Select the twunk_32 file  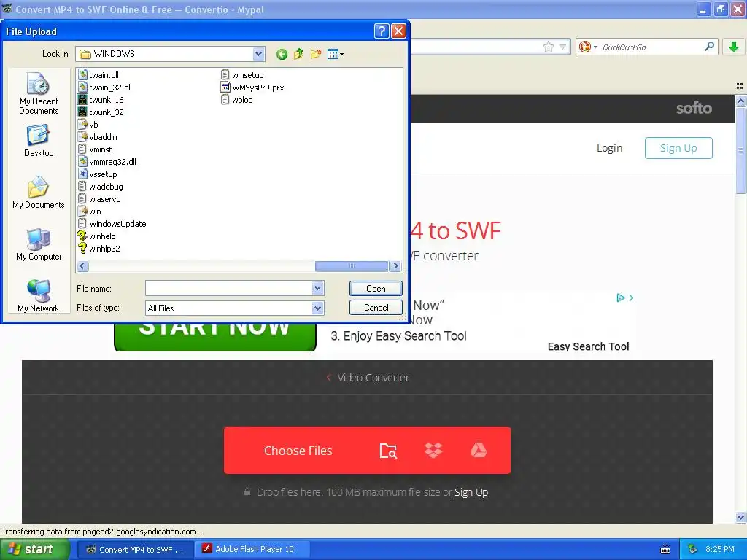(x=101, y=112)
